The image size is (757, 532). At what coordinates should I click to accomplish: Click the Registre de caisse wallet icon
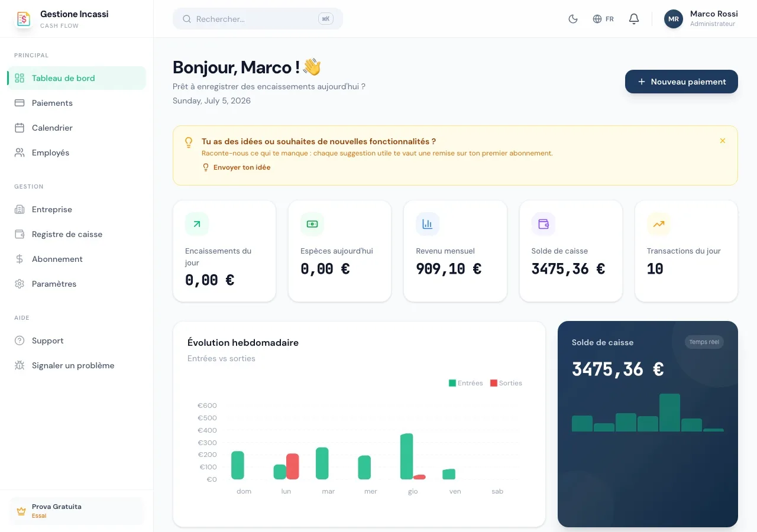(20, 234)
